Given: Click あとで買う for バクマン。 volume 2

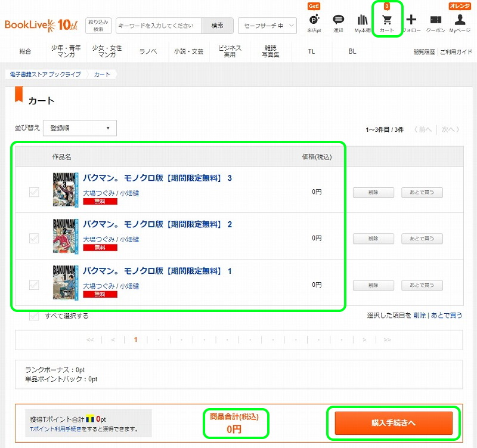Looking at the screenshot, I should (x=422, y=239).
